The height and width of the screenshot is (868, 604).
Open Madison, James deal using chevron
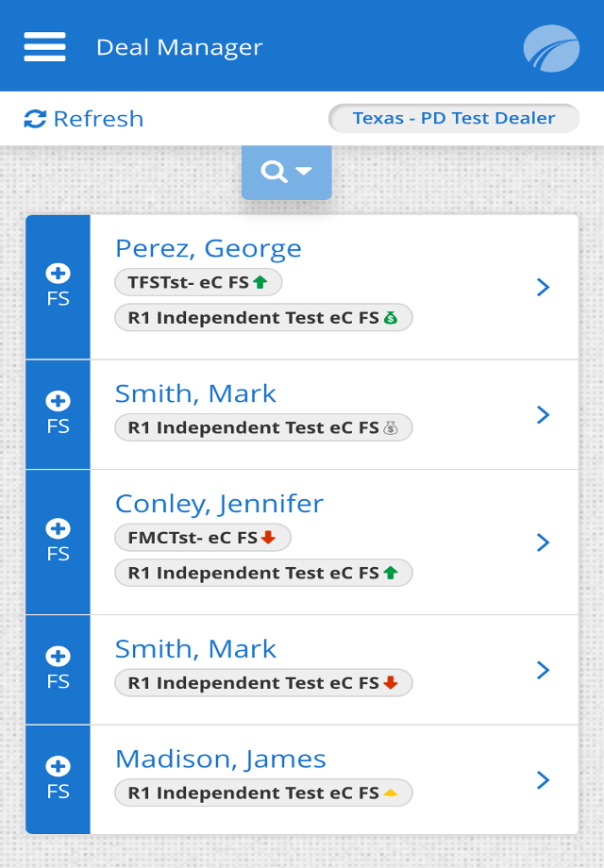543,780
